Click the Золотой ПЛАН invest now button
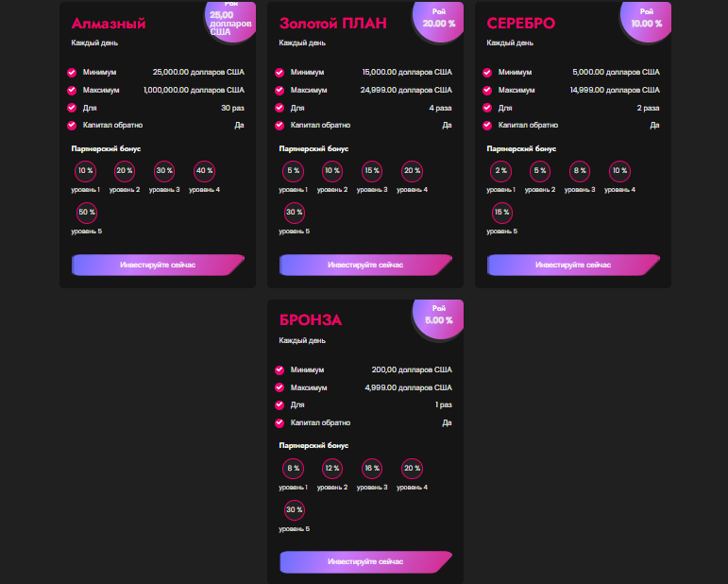The image size is (728, 584). click(365, 265)
